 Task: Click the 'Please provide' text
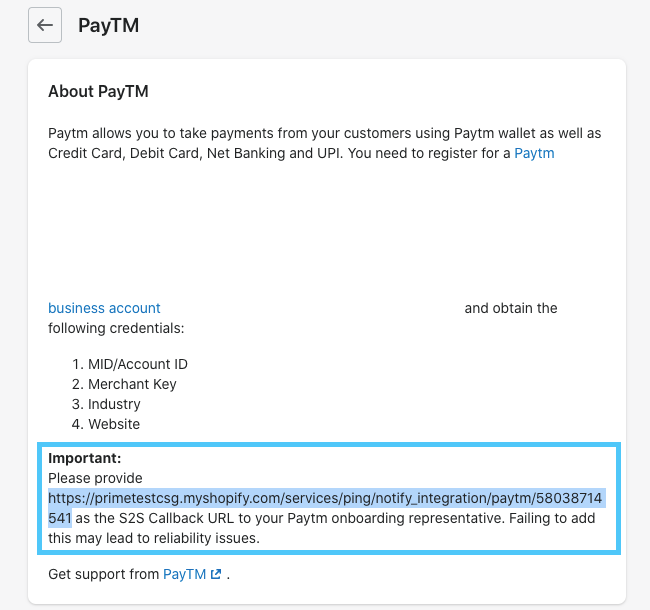coord(95,478)
